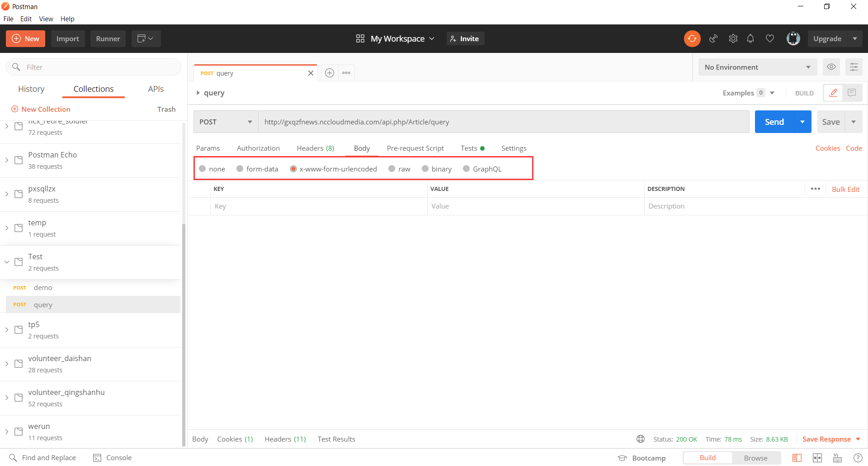Switch to the History tab

click(31, 89)
